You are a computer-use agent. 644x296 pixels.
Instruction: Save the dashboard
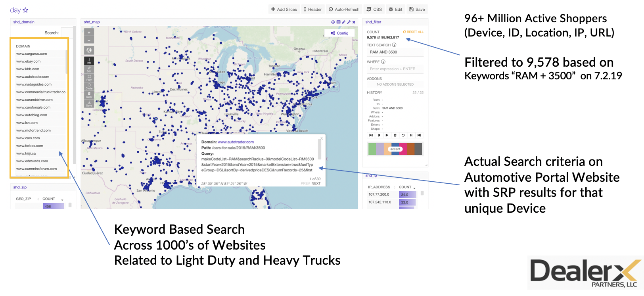pos(417,10)
